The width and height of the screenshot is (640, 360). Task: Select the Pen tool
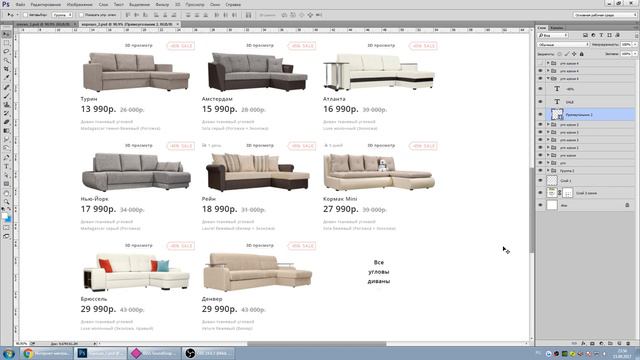(6, 158)
